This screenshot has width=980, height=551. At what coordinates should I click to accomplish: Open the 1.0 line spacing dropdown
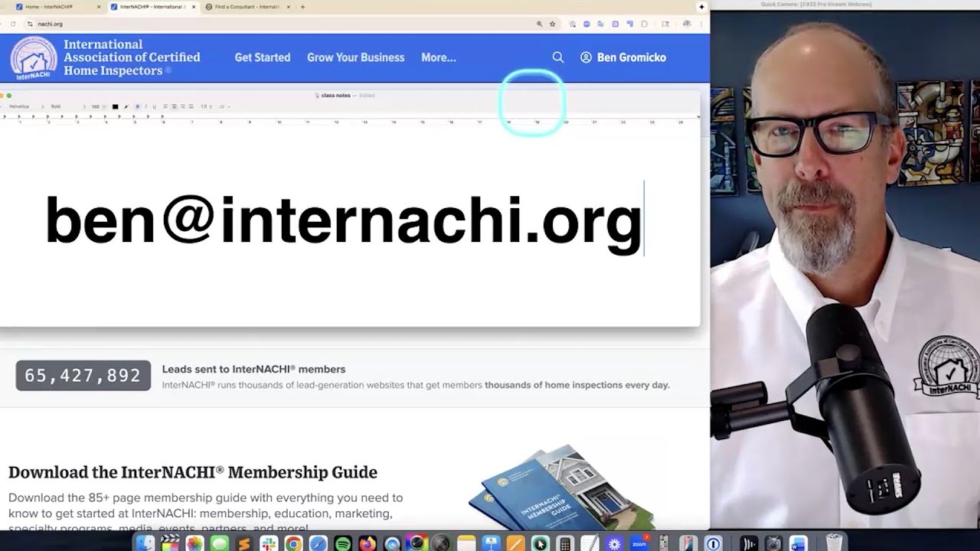click(207, 106)
